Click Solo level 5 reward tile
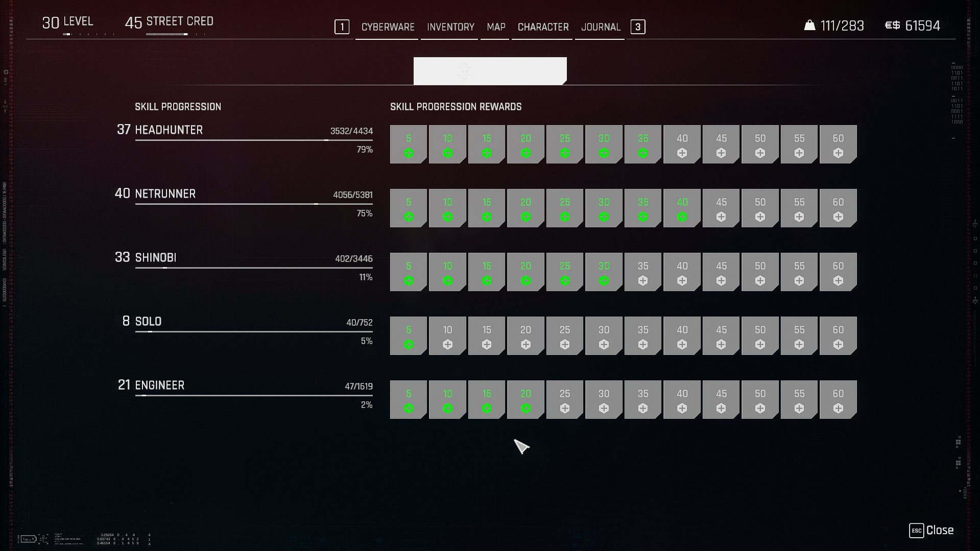This screenshot has height=551, width=980. click(408, 336)
